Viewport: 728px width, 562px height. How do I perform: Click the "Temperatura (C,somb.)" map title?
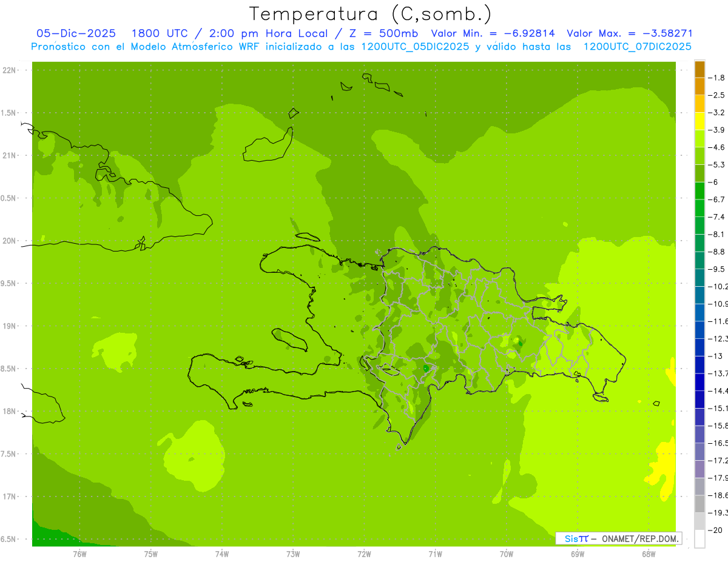tap(371, 14)
